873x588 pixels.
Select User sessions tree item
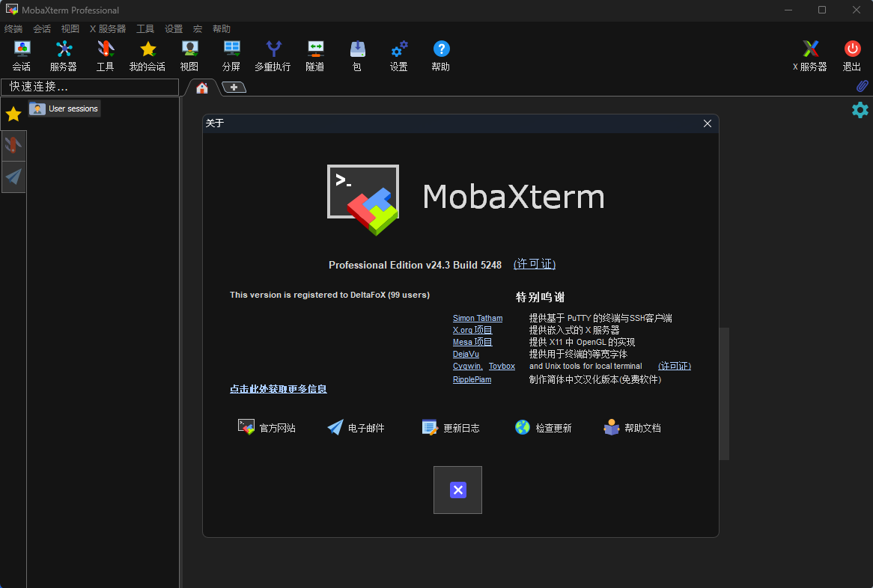pyautogui.click(x=64, y=108)
